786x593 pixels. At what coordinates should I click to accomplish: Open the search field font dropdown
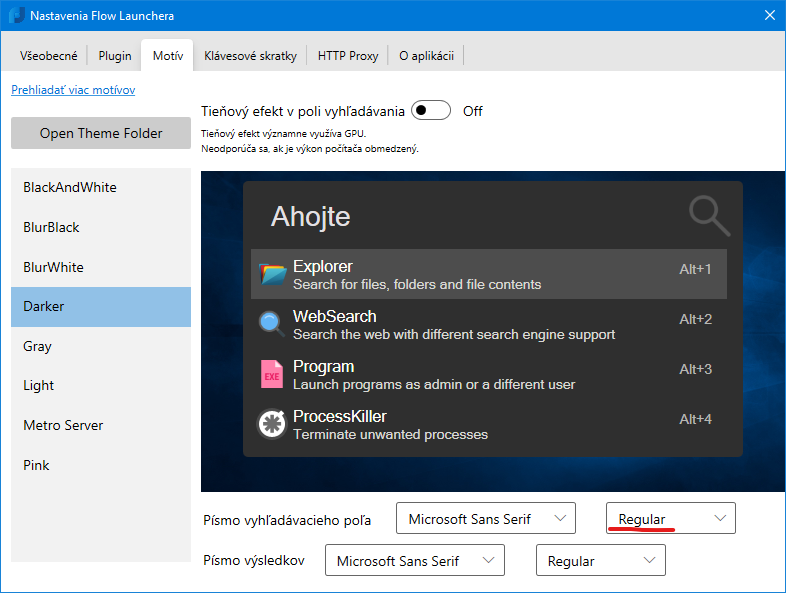(x=486, y=518)
